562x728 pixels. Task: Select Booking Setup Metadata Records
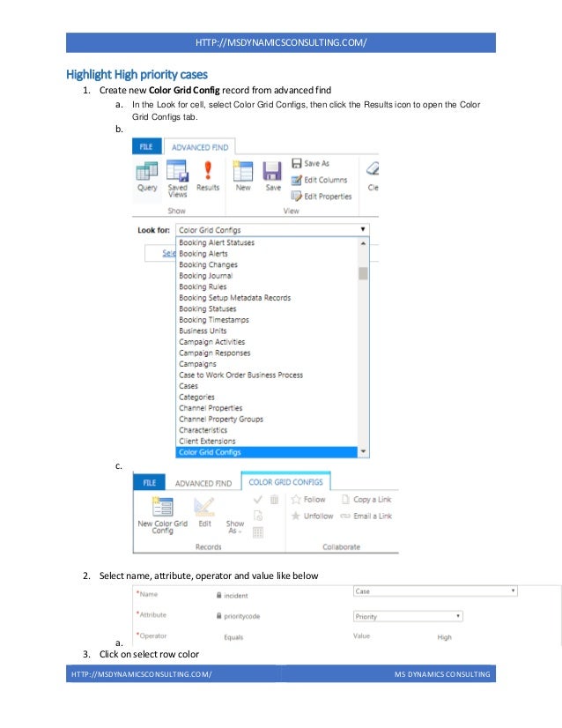[x=235, y=298]
